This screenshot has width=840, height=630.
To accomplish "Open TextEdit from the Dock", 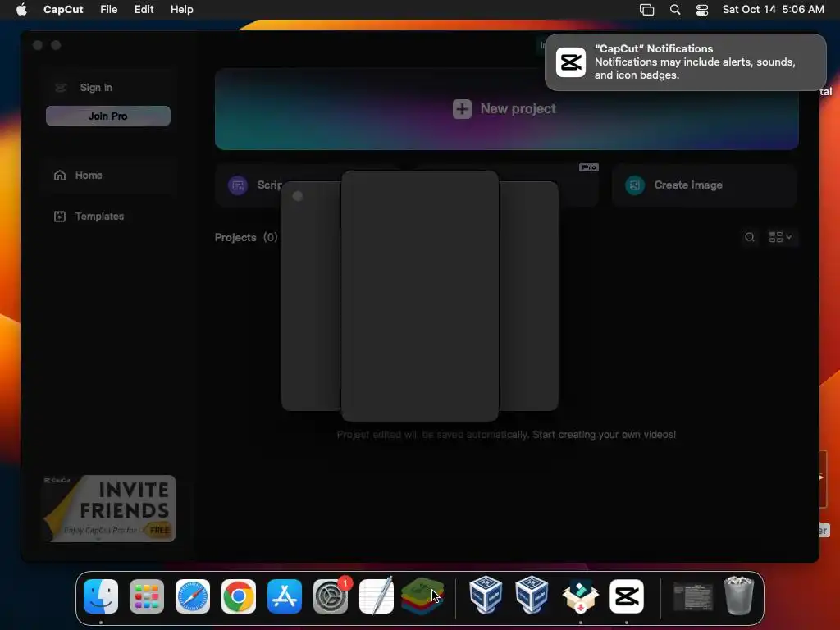I will pyautogui.click(x=377, y=596).
